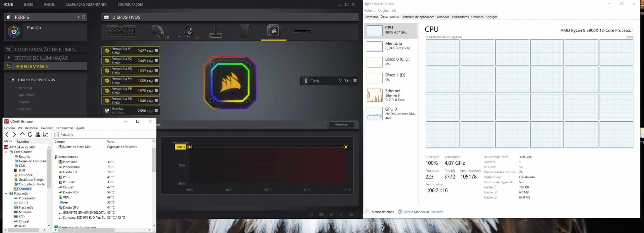Open Abrir o Monitor de Recursos link
The image size is (644, 233).
click(423, 212)
